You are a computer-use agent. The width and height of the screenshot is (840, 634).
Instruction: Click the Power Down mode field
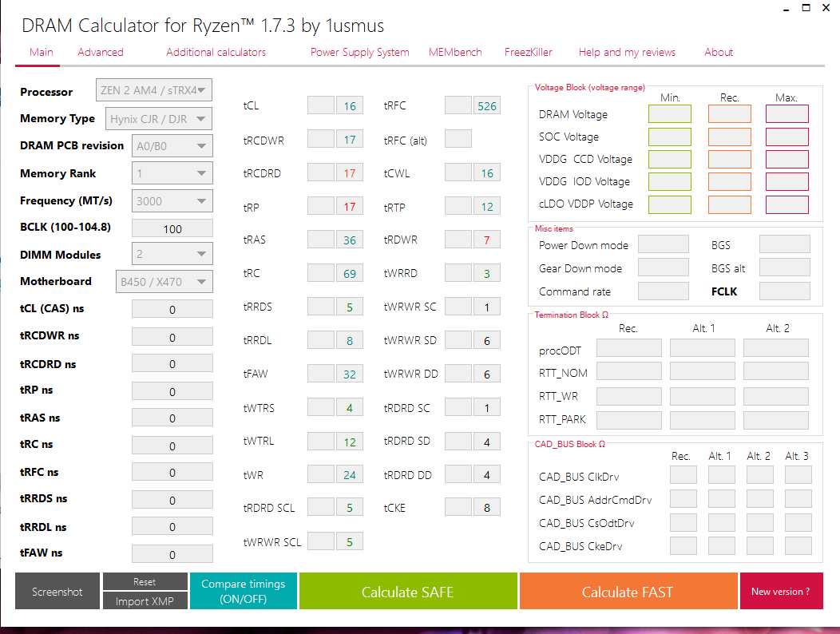coord(664,244)
